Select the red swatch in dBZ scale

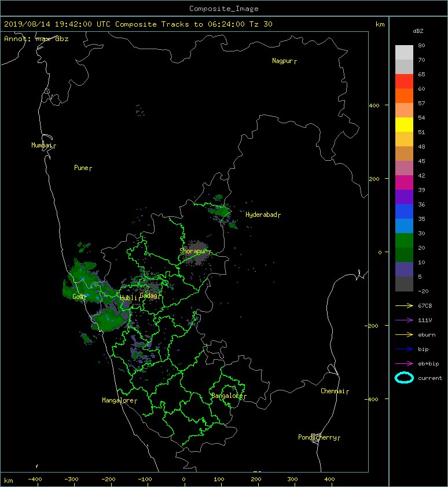click(404, 81)
